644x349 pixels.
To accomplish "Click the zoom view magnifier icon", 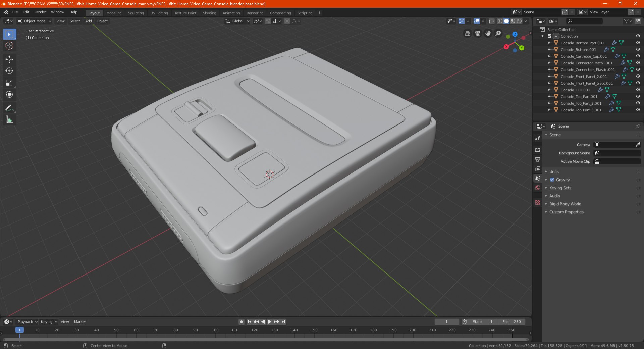I will (x=498, y=33).
